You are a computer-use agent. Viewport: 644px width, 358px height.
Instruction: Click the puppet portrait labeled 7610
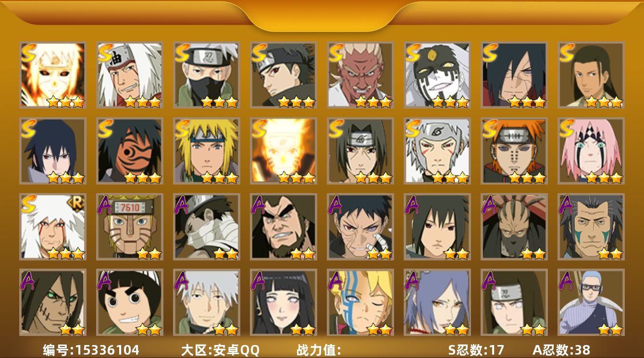pos(129,227)
